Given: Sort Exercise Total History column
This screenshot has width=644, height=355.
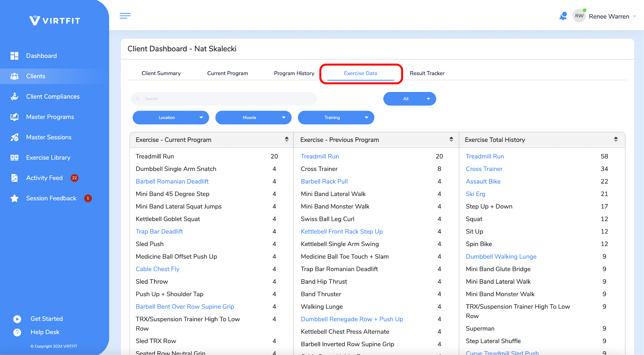Looking at the screenshot, I should coord(616,139).
